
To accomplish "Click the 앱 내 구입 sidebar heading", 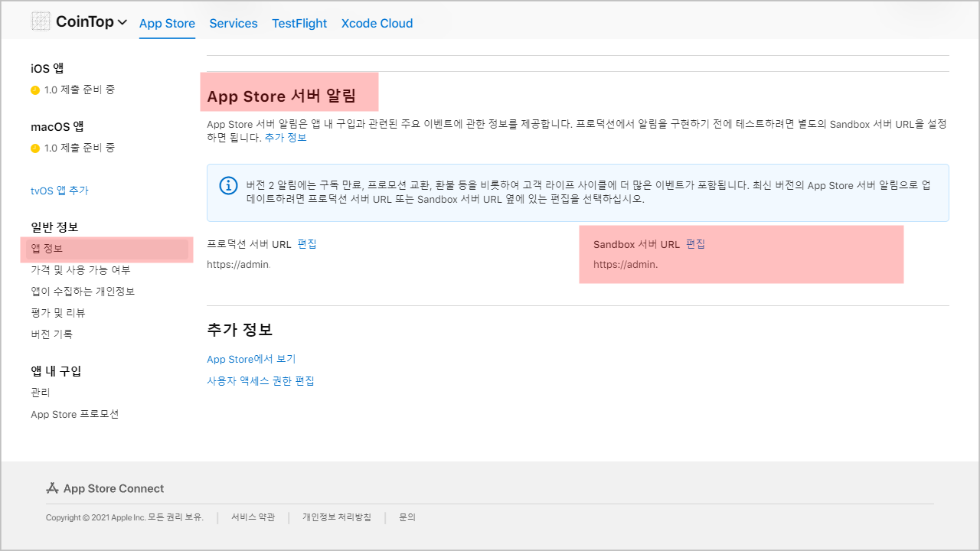I will click(56, 371).
